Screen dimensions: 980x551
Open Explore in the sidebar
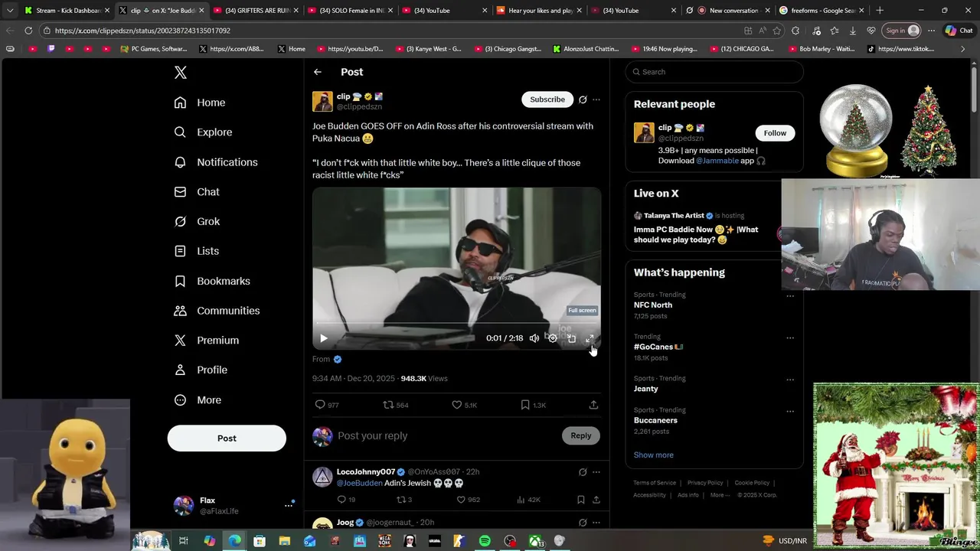coord(203,132)
